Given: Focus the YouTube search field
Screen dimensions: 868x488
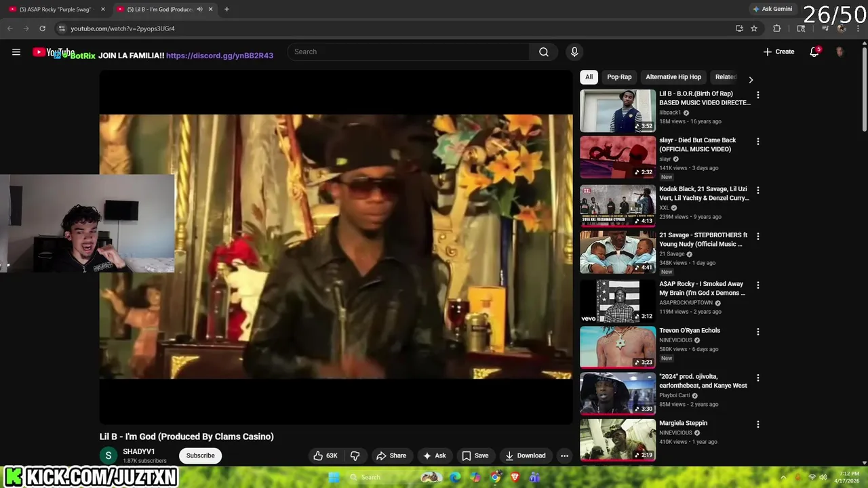Looking at the screenshot, I should click(409, 52).
